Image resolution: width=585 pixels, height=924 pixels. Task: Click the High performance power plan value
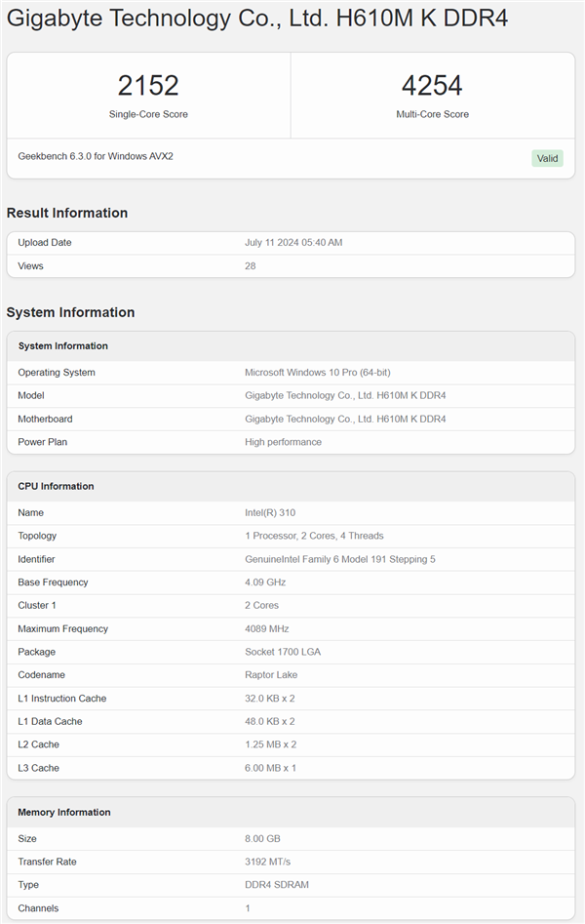283,442
